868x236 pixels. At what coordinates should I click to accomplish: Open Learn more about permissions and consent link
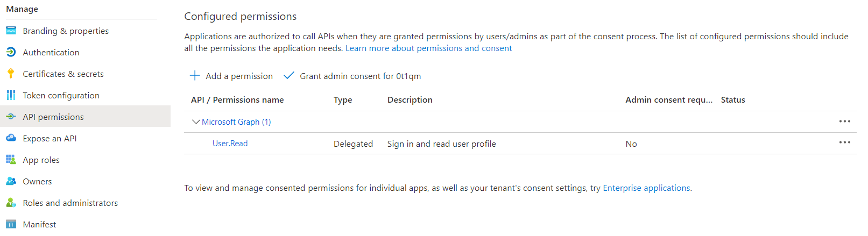pos(428,48)
